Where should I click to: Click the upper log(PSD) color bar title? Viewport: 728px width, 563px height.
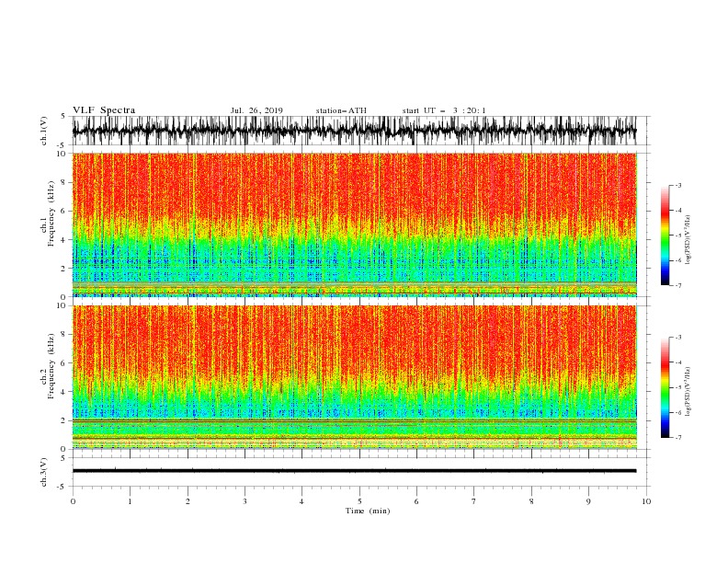pyautogui.click(x=688, y=240)
